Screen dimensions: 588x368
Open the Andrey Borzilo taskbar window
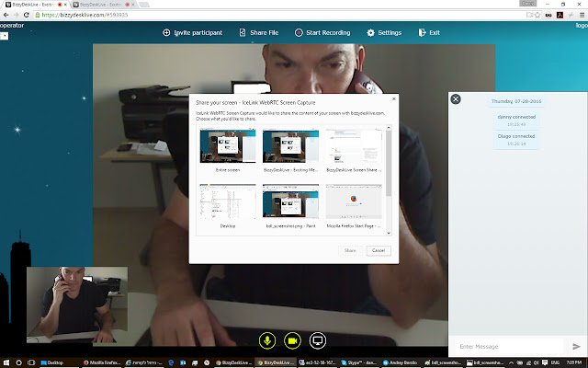tap(401, 362)
